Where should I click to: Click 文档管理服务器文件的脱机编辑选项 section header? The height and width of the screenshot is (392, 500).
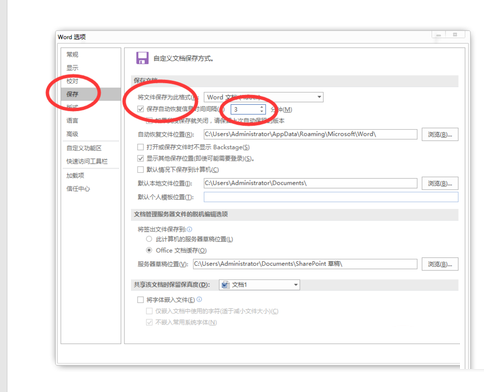click(x=181, y=214)
